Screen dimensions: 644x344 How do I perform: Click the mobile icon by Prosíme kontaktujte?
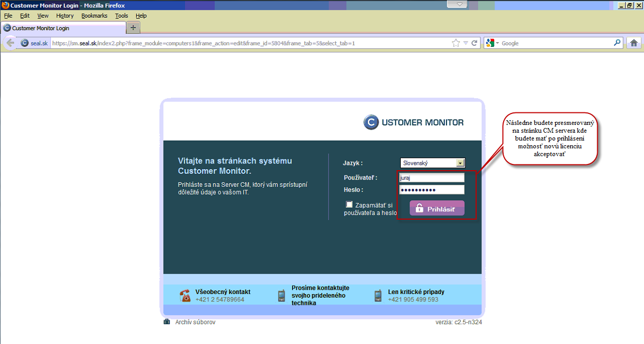282,296
